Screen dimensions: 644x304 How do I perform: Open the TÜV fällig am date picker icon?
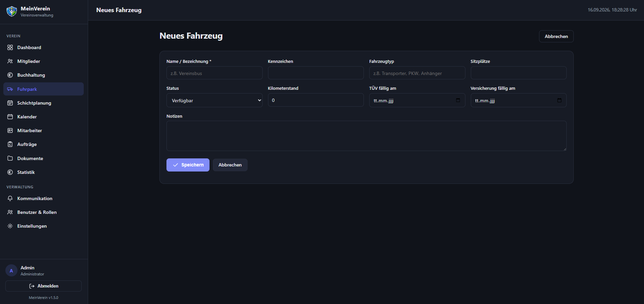click(x=458, y=100)
